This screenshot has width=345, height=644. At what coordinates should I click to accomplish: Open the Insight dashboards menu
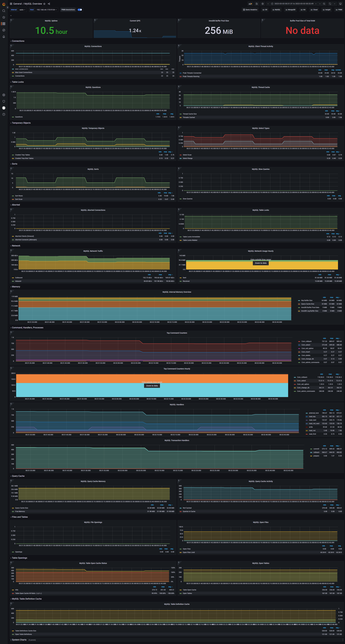coord(327,10)
